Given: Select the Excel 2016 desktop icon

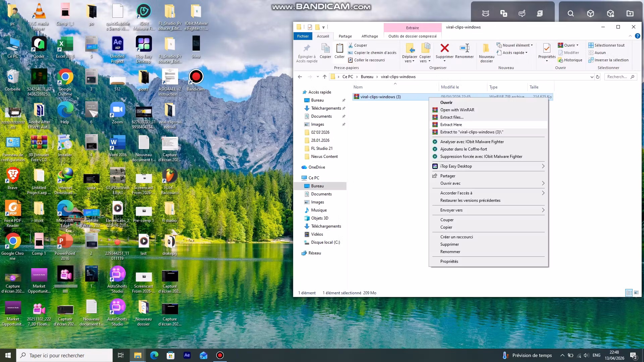Looking at the screenshot, I should [65, 47].
